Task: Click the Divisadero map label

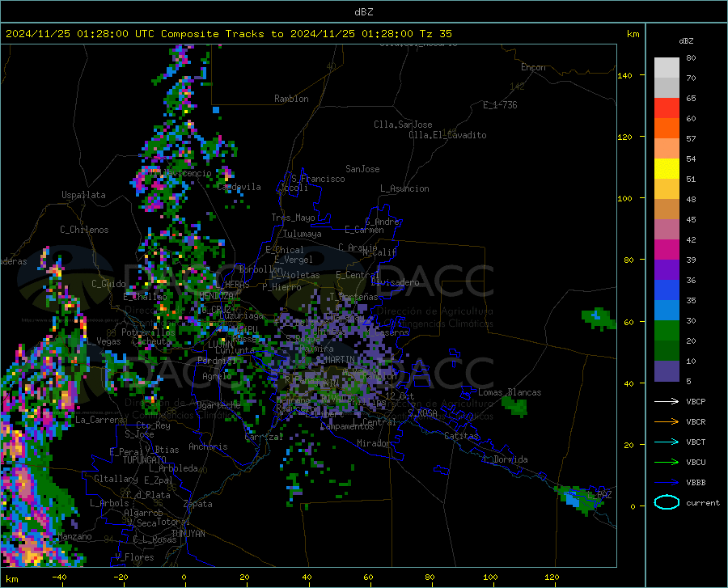Action: (395, 282)
